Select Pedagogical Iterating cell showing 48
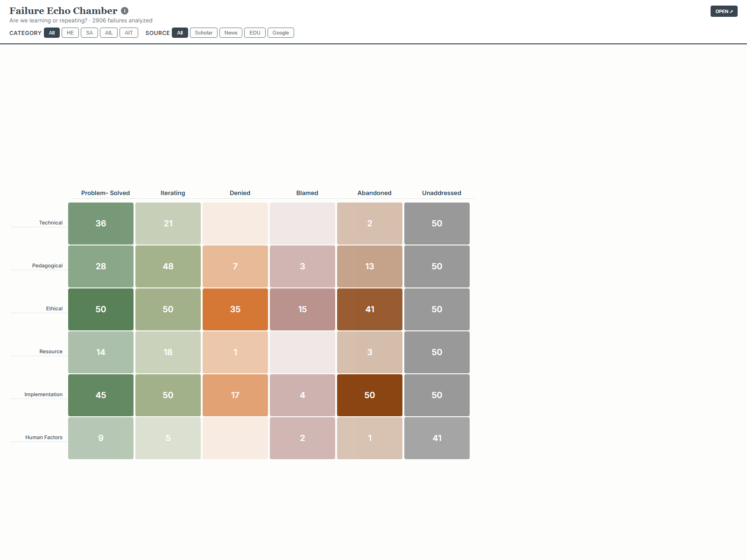 click(168, 266)
